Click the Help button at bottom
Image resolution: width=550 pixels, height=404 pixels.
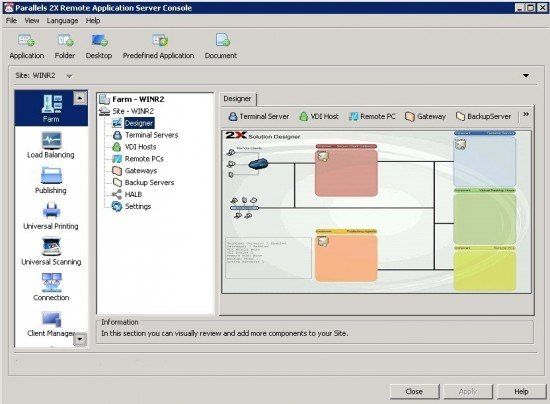click(x=521, y=391)
